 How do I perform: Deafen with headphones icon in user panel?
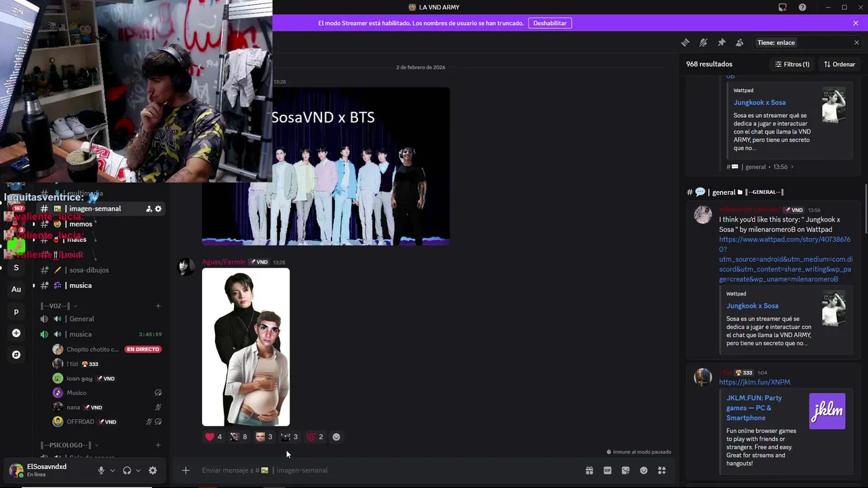point(127,470)
